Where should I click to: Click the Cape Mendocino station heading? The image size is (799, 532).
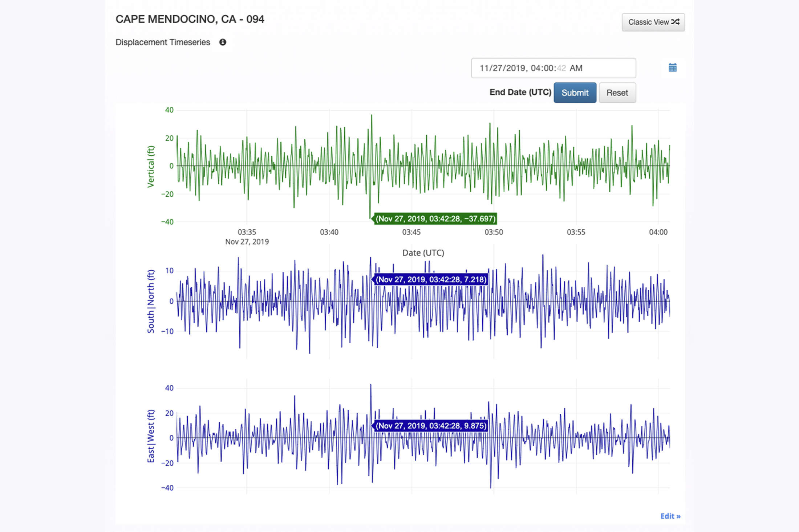[x=190, y=19]
